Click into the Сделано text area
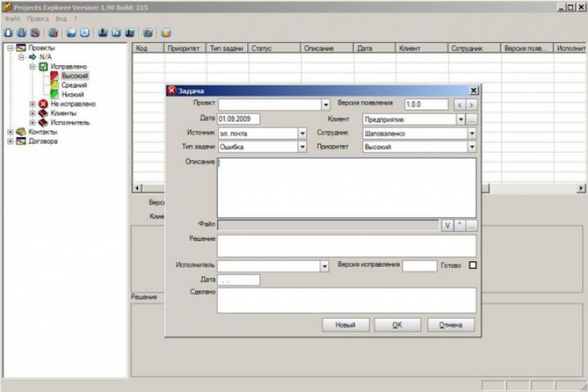 pos(347,300)
